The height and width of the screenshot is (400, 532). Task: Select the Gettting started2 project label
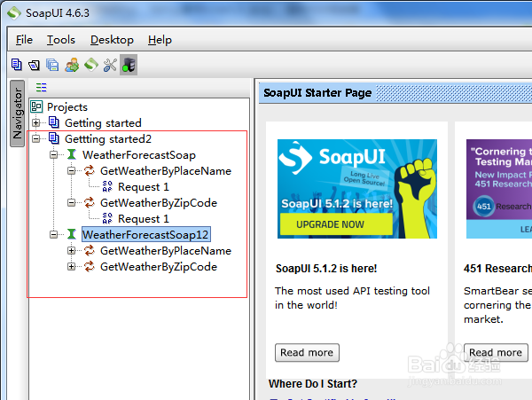tap(108, 138)
